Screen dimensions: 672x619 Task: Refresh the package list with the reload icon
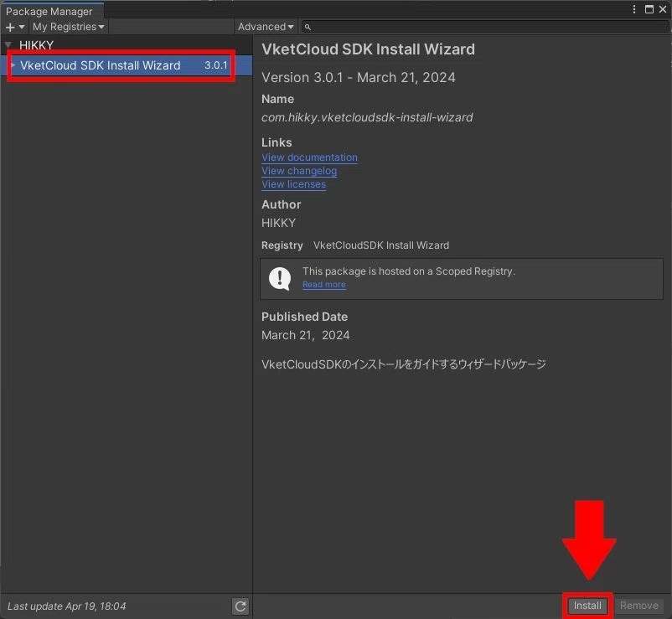click(240, 606)
